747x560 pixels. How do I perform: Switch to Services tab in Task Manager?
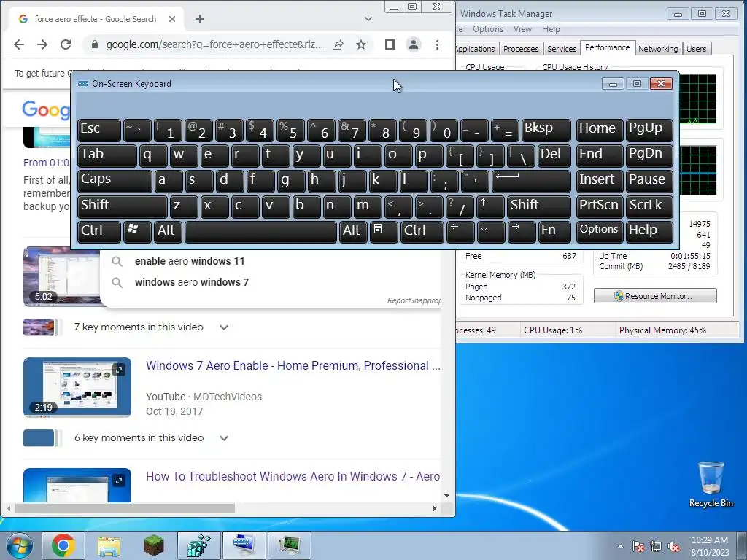click(x=562, y=49)
